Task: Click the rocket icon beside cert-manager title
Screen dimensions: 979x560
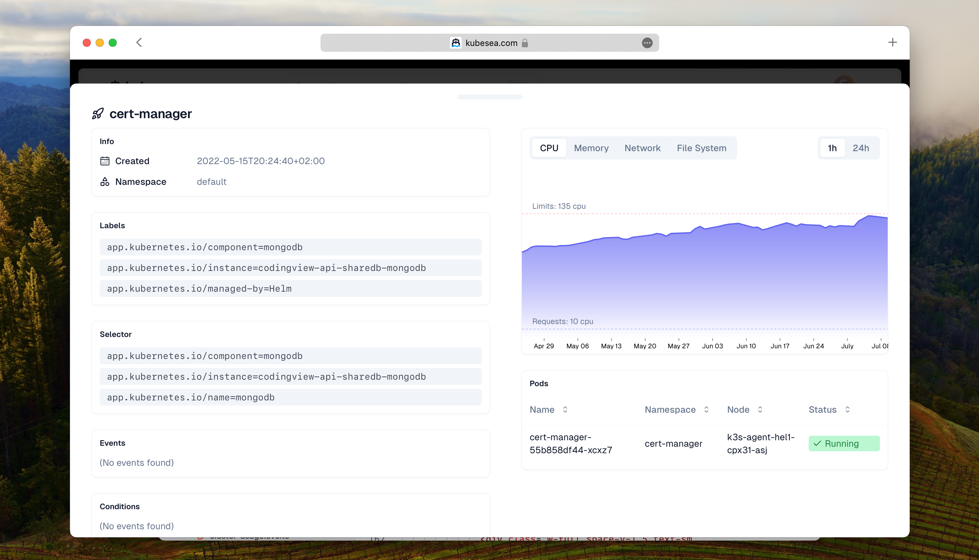Action: pyautogui.click(x=98, y=114)
